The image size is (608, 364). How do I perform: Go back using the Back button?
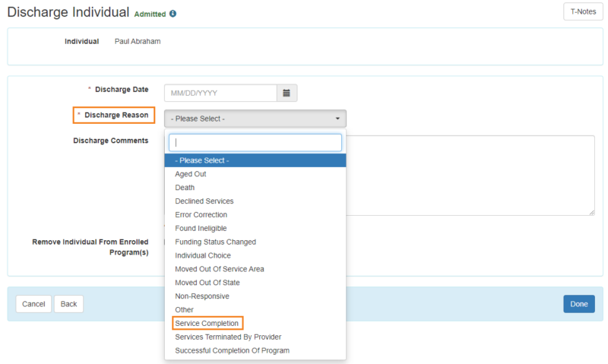[69, 304]
